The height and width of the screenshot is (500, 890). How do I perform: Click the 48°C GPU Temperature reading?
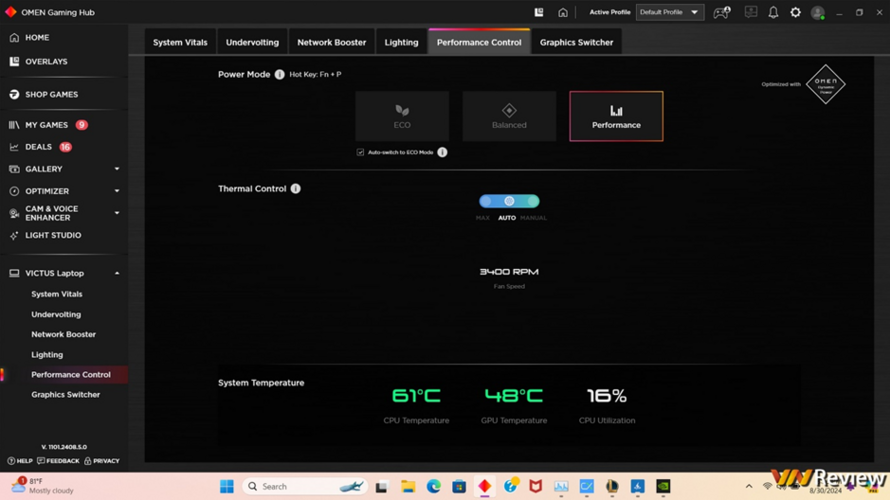514,396
